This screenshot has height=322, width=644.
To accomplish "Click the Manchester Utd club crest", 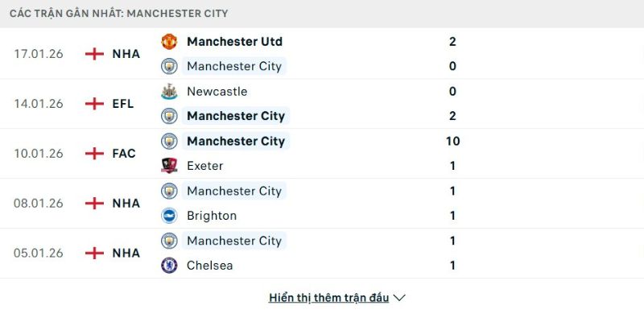I will pos(169,41).
